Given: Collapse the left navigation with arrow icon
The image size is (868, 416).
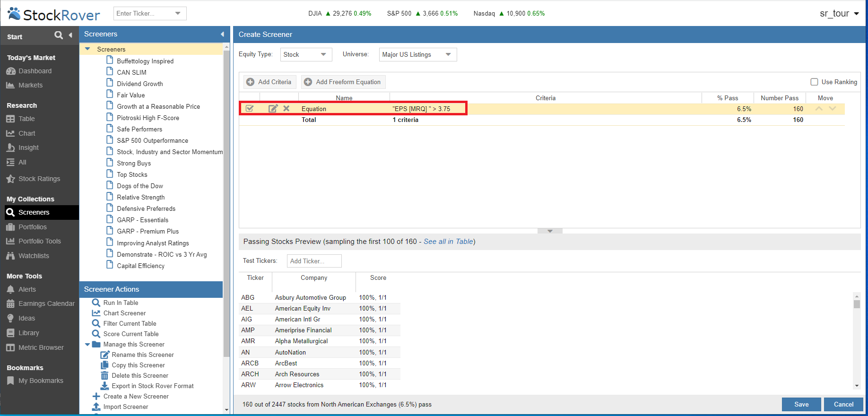Looking at the screenshot, I should point(70,35).
